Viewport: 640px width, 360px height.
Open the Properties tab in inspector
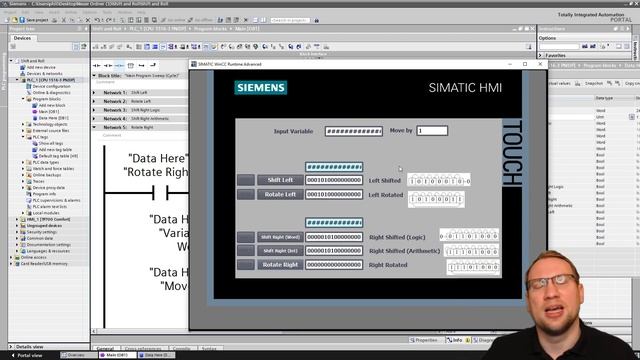click(424, 340)
